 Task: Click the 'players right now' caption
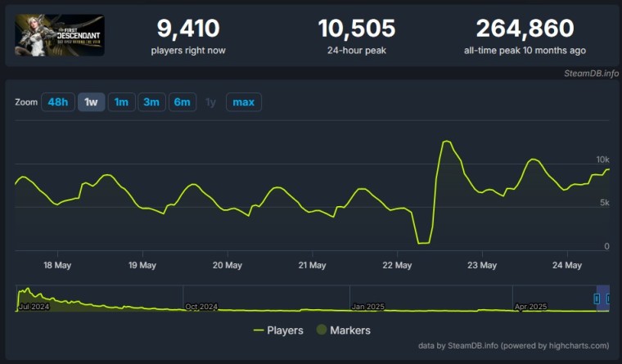click(188, 51)
